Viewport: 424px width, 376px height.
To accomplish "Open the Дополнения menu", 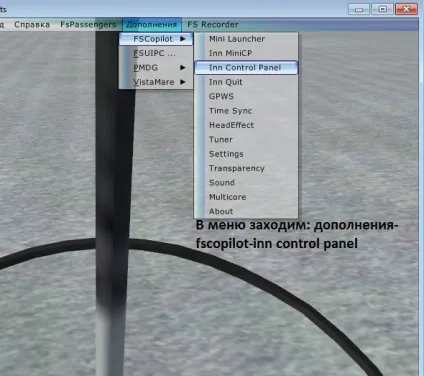I will (x=152, y=25).
